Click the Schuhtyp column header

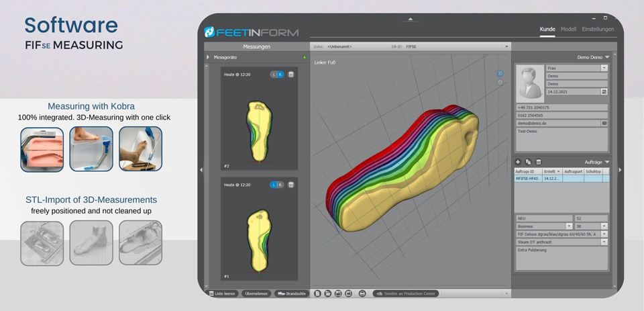click(x=594, y=171)
